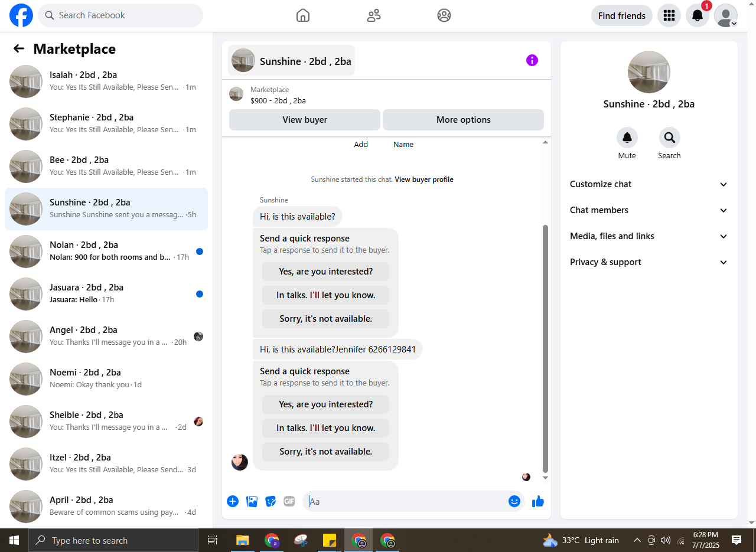Open the account profile avatar menu

click(726, 15)
